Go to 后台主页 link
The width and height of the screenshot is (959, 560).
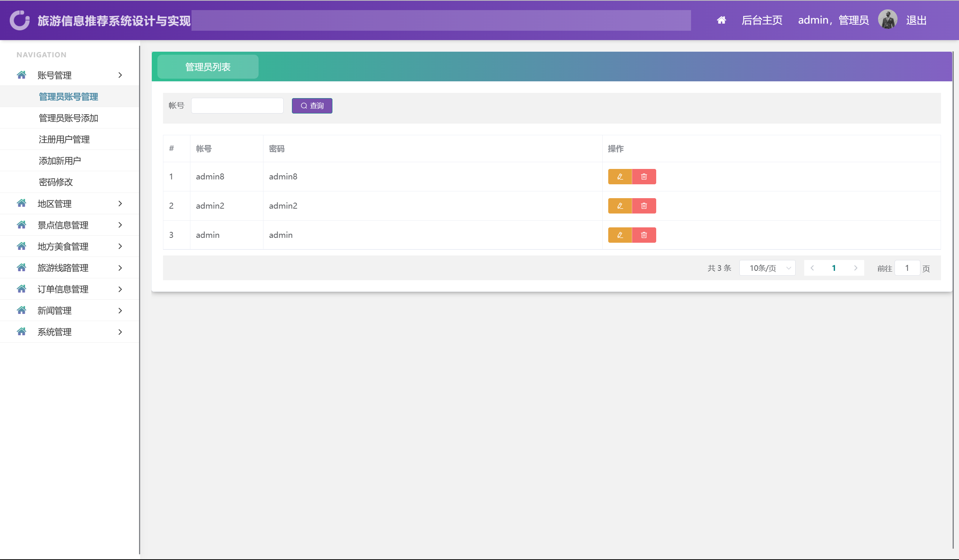coord(762,20)
